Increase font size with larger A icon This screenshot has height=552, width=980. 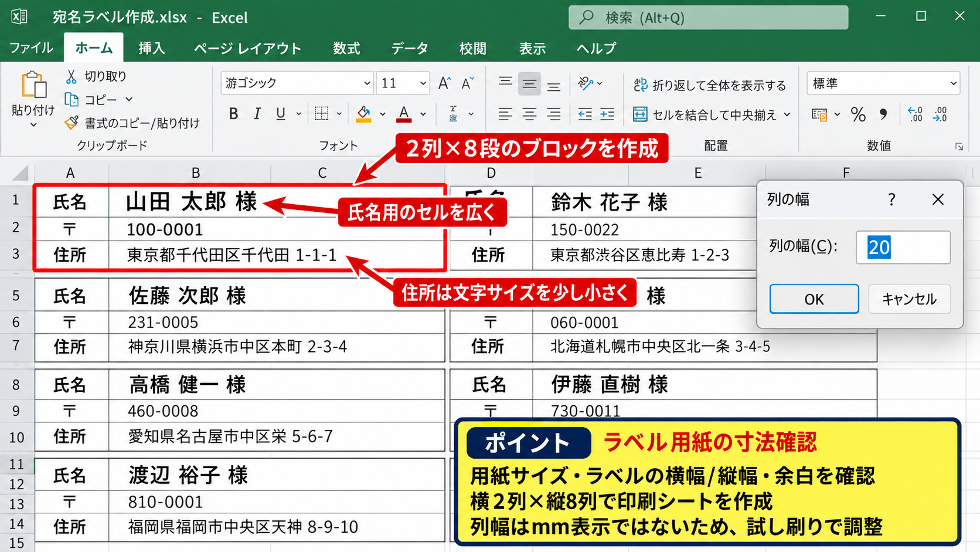pyautogui.click(x=444, y=83)
